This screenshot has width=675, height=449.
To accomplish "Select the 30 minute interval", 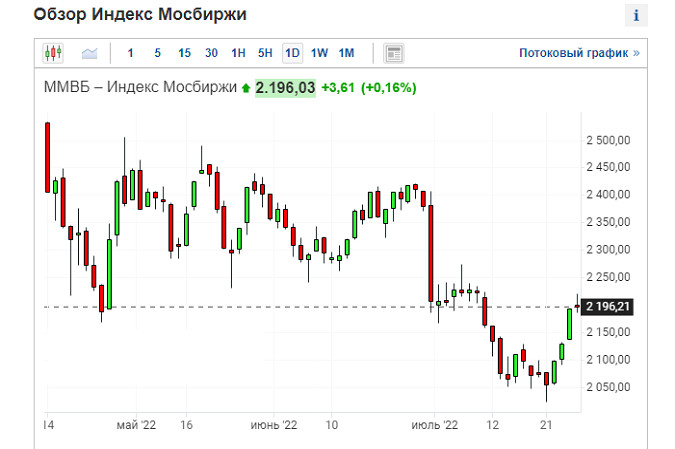I will pos(211,53).
